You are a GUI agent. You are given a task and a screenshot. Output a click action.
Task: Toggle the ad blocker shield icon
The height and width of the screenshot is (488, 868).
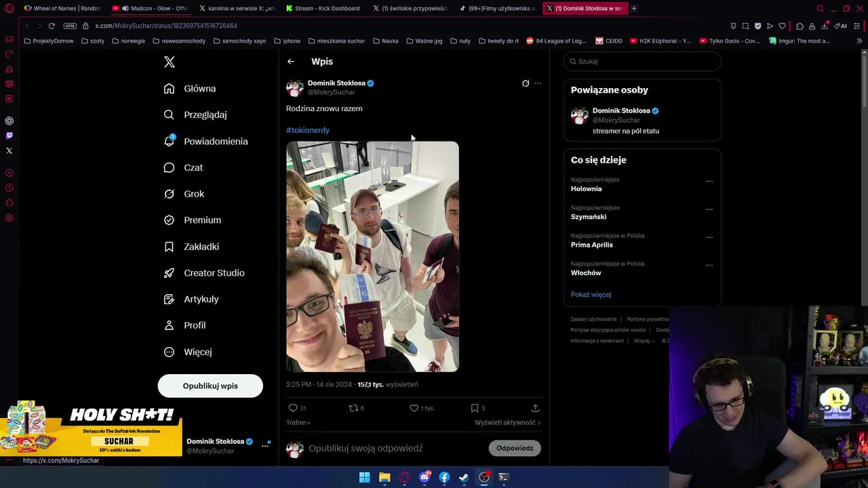[757, 26]
